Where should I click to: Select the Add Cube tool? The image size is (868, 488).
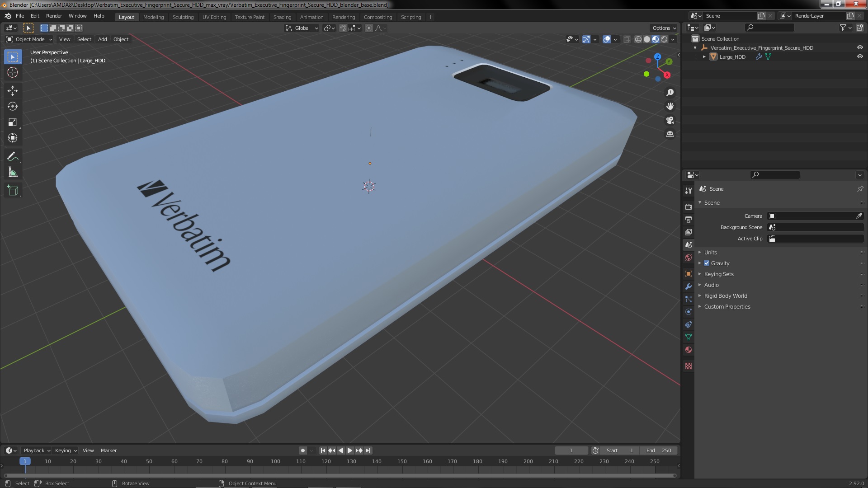coord(13,191)
